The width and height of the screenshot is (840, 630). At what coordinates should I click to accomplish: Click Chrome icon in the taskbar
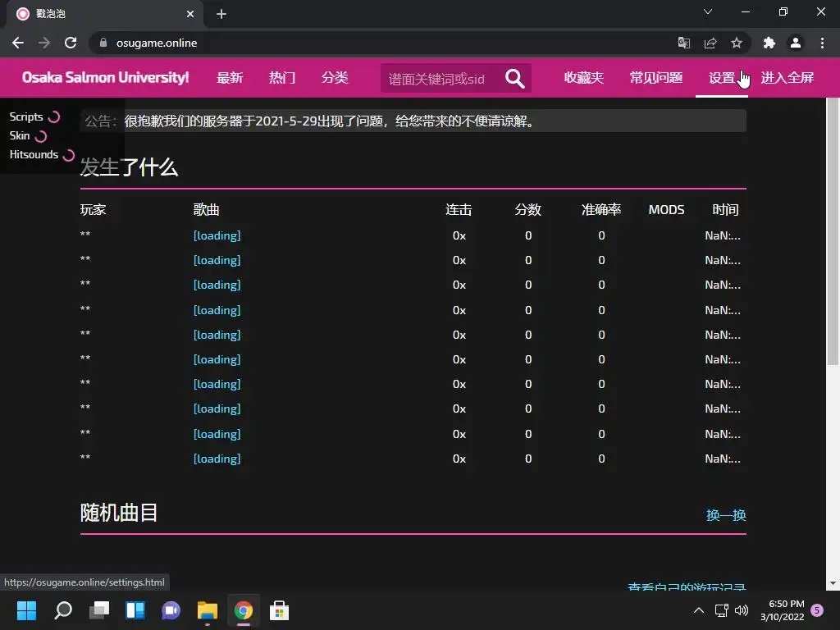pyautogui.click(x=243, y=610)
